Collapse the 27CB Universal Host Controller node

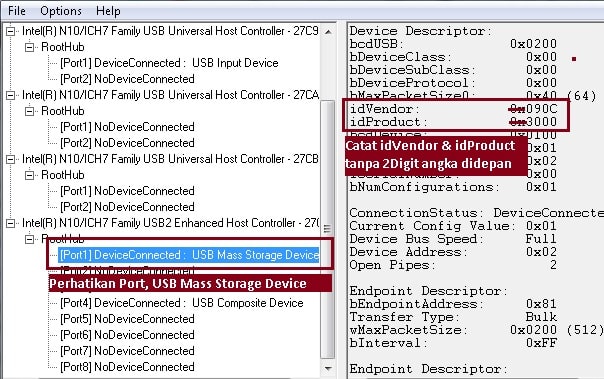pos(11,159)
